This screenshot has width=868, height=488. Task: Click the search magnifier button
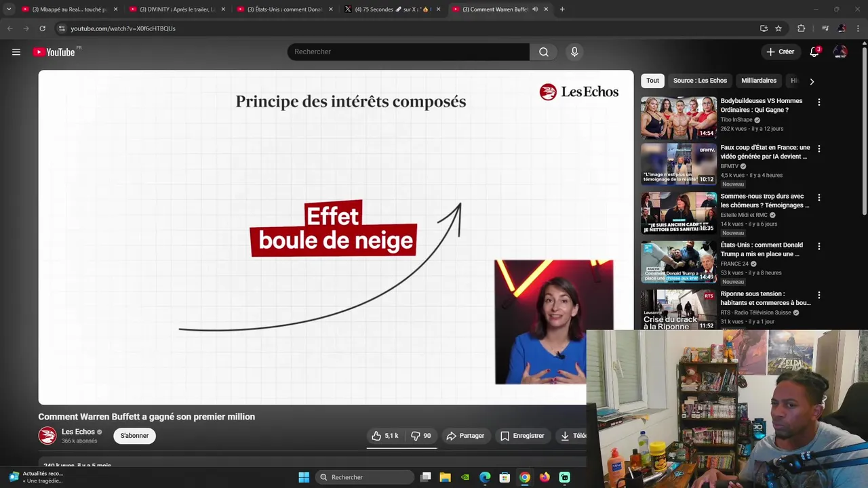[x=544, y=52]
